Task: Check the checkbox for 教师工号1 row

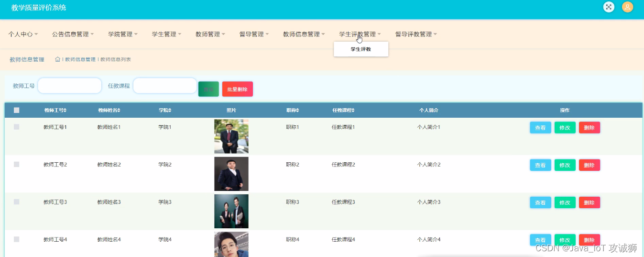Action: coord(17,127)
